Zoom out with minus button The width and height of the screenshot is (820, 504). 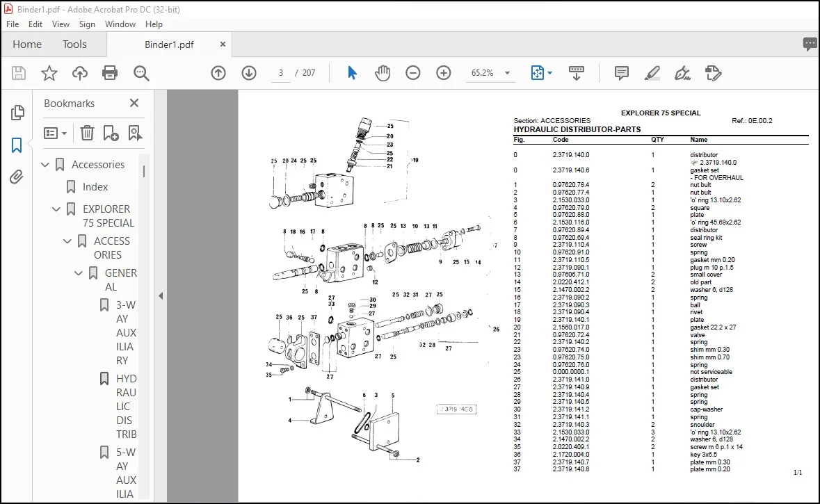(413, 73)
